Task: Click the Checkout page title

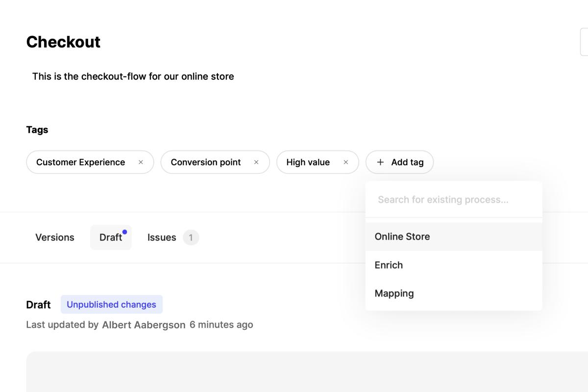Action: click(63, 42)
